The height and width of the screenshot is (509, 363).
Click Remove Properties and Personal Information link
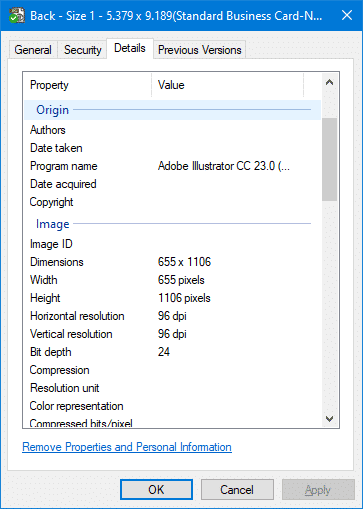coord(127,447)
